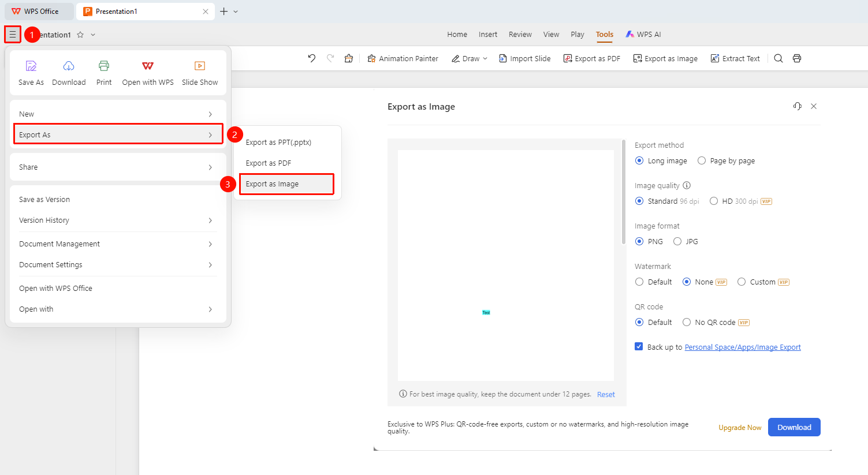Select Long image export method
This screenshot has width=868, height=475.
tap(639, 160)
